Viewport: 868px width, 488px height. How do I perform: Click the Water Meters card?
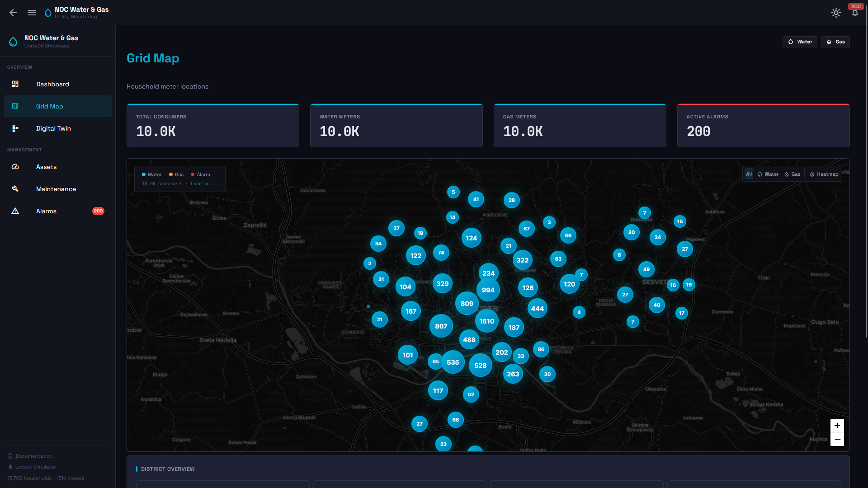click(x=396, y=126)
